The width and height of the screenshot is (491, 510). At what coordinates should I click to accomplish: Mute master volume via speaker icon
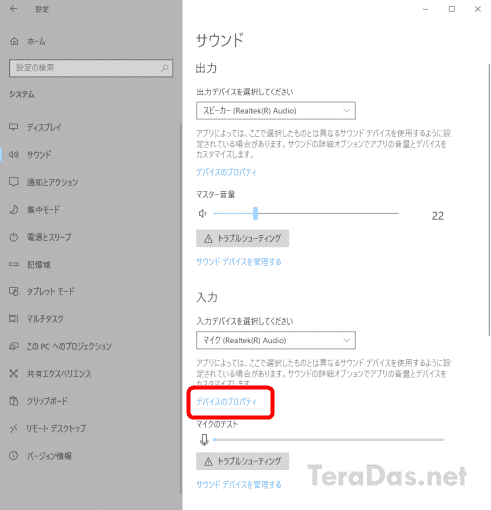pyautogui.click(x=203, y=213)
